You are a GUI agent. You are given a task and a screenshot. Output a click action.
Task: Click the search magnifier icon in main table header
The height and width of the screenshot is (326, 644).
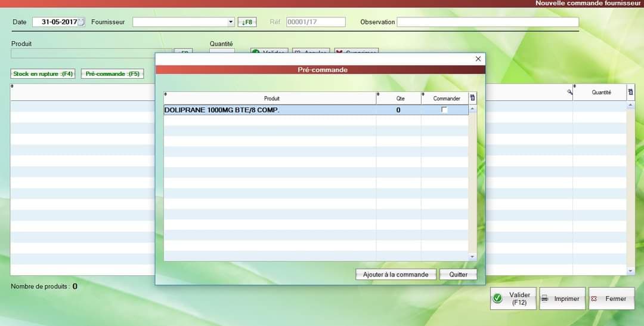coord(569,92)
